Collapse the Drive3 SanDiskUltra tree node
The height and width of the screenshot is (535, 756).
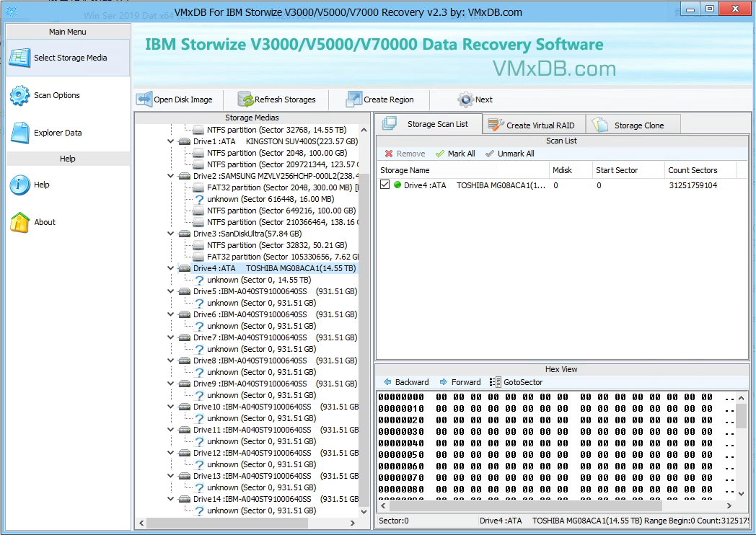pos(170,234)
